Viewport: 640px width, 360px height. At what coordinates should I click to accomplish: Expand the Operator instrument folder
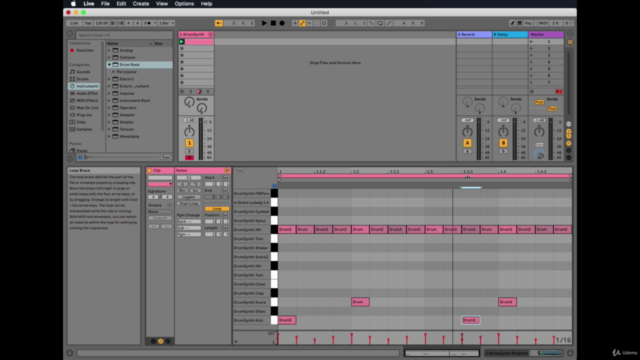pyautogui.click(x=109, y=108)
